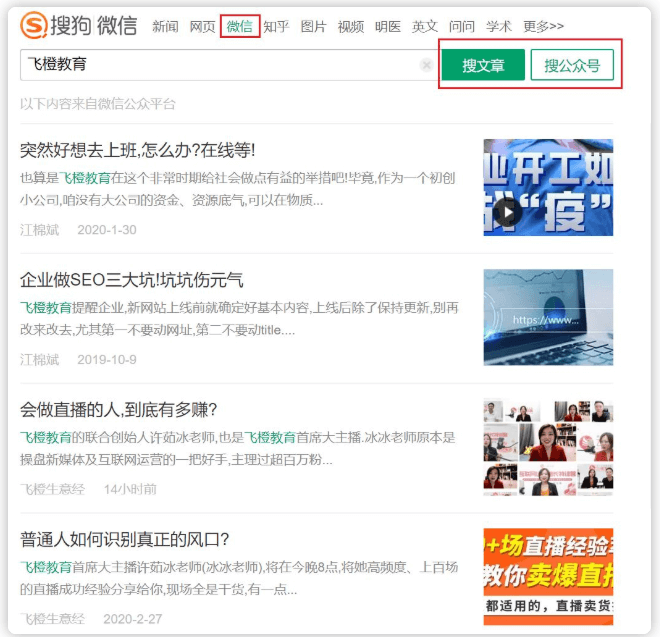Open article 企业做SEO三大坑!坑坑伤元气
660x637 pixels.
point(132,280)
